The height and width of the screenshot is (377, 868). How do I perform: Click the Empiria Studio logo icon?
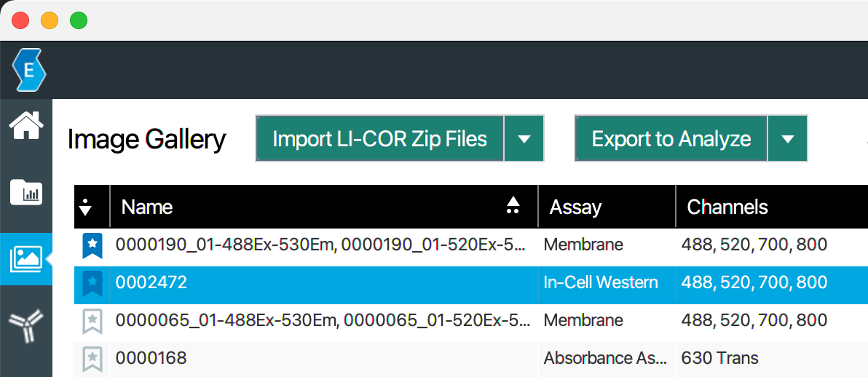coord(28,71)
